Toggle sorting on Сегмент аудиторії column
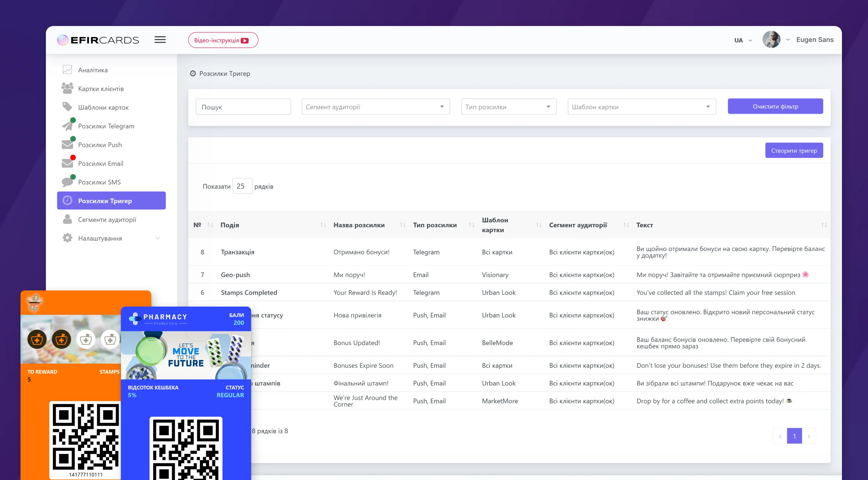868x480 pixels. pos(626,225)
